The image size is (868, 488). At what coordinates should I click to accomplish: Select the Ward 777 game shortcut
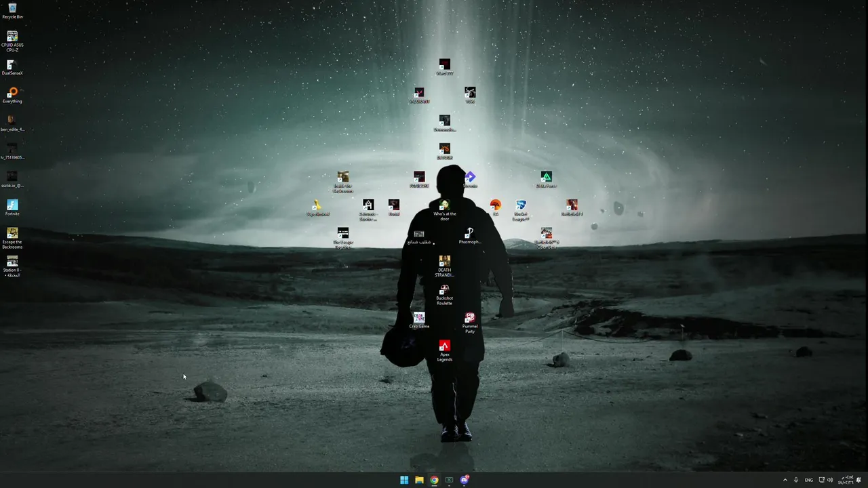(444, 67)
